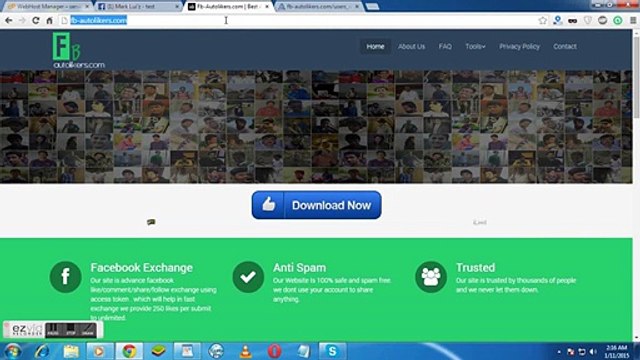Click the Facebook Exchange heading
The image size is (640, 360).
pos(141,268)
